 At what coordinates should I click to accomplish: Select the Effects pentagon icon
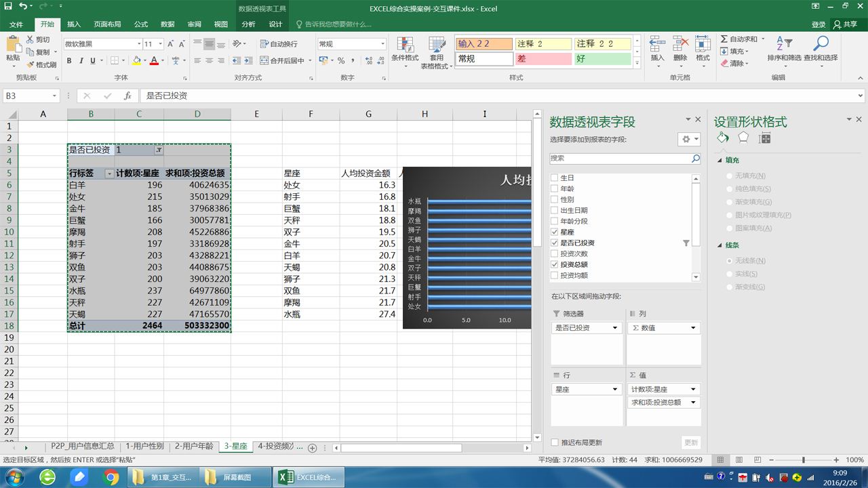click(x=743, y=138)
